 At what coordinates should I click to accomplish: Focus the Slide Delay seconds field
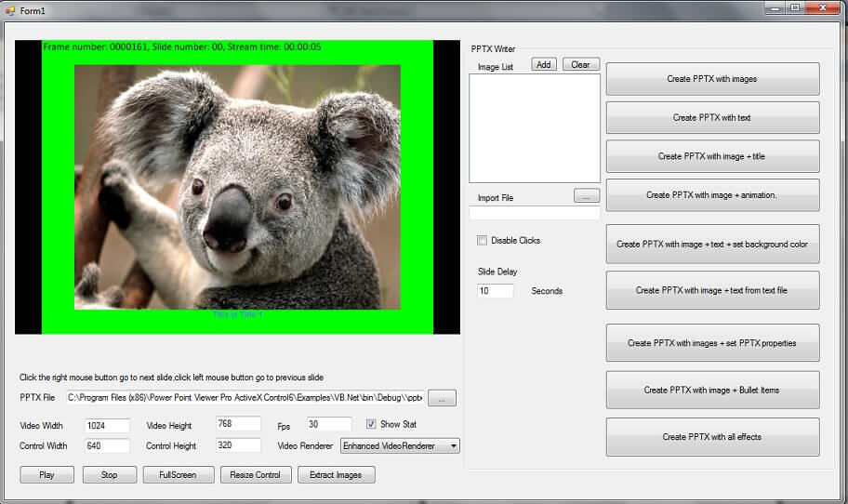coord(495,291)
